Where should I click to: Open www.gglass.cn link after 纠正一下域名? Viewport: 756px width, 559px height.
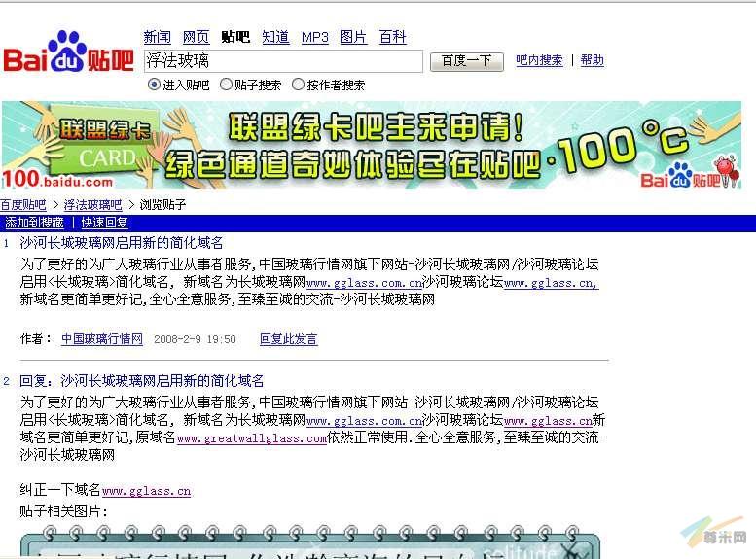147,491
